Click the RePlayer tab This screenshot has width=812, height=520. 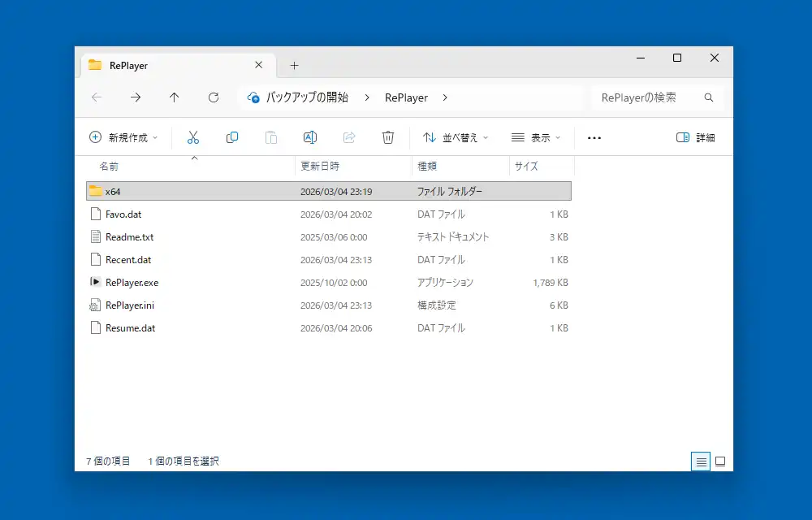coord(130,65)
